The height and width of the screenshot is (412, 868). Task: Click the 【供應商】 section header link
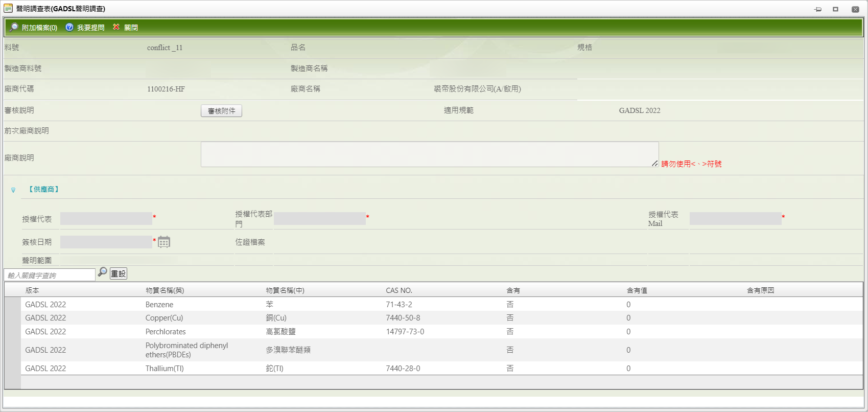[x=44, y=189]
